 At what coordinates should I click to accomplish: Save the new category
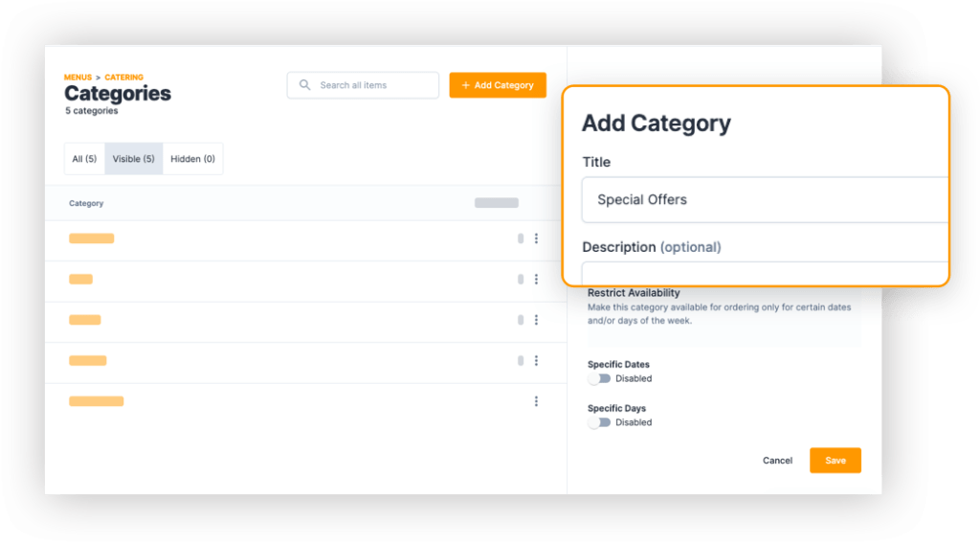(x=835, y=461)
